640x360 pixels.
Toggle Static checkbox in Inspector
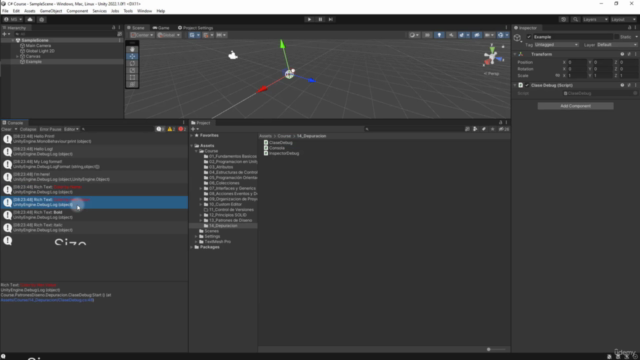click(616, 37)
